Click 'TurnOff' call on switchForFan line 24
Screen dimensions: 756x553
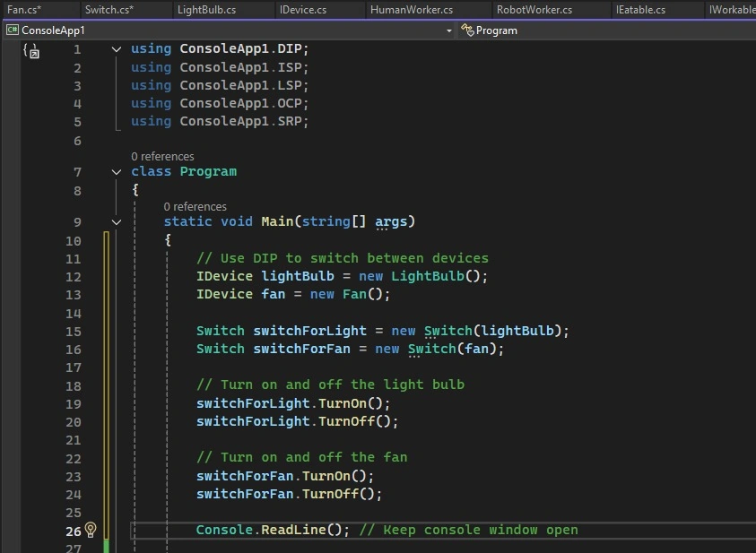[x=330, y=494]
